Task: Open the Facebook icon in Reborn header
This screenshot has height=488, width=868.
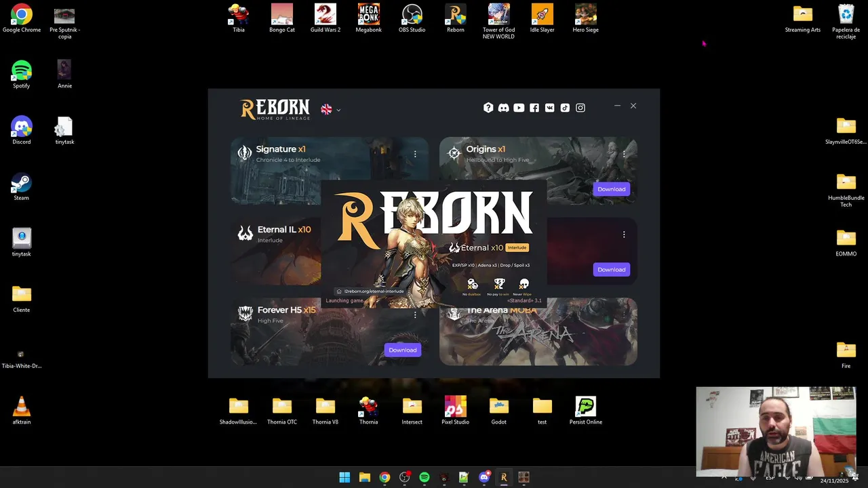Action: point(534,108)
